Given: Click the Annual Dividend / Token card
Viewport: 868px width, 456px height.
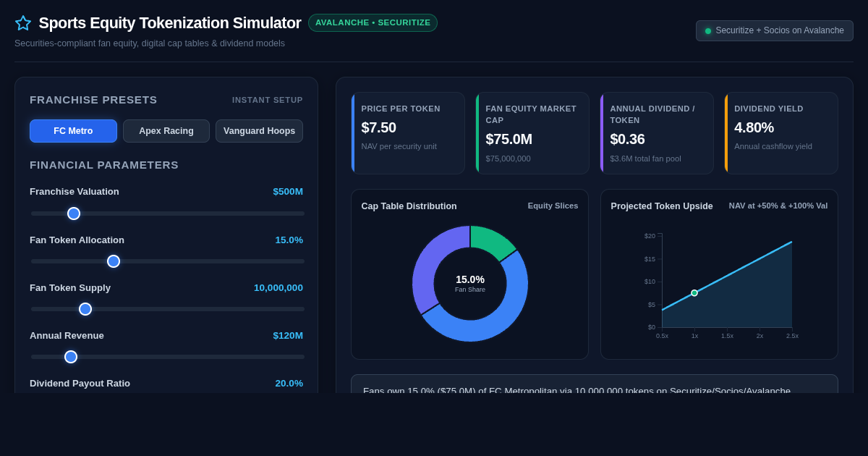Looking at the screenshot, I should coord(657,133).
